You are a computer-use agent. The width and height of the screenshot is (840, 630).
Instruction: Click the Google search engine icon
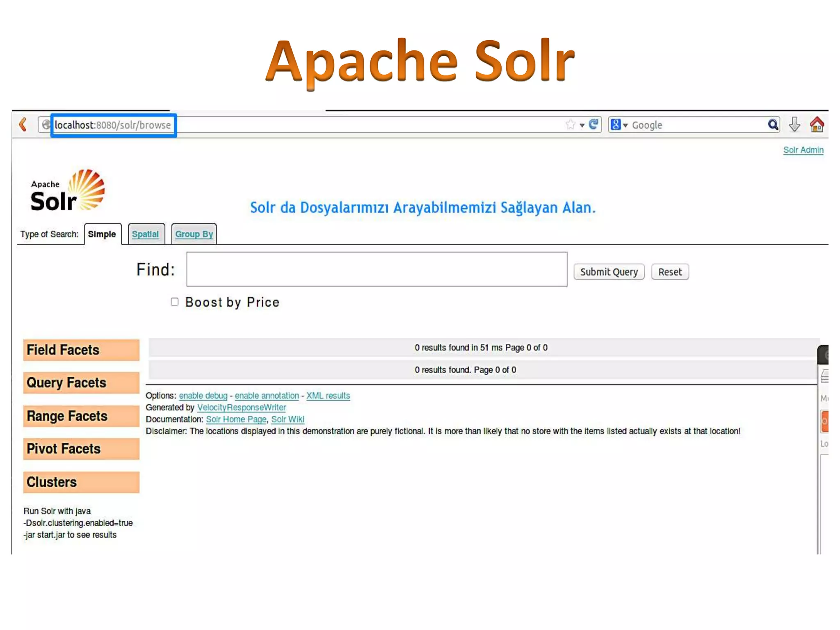pyautogui.click(x=616, y=124)
